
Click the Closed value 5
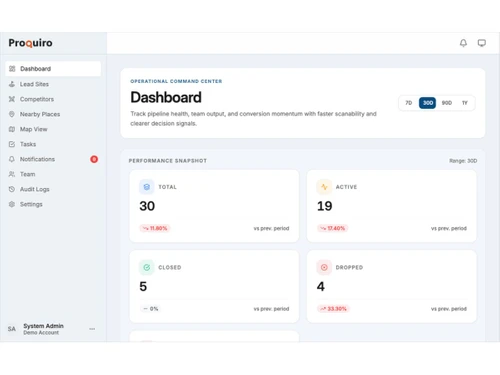pos(143,287)
